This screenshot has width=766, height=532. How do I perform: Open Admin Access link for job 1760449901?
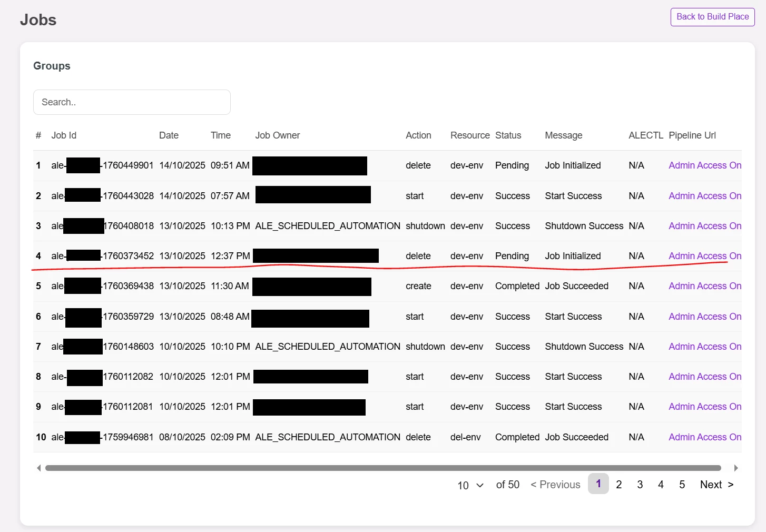[705, 165]
